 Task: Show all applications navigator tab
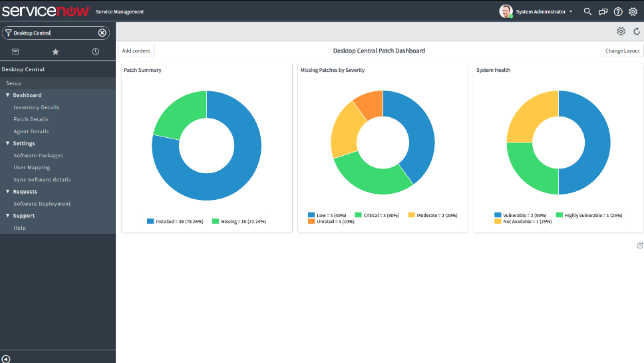click(x=15, y=51)
